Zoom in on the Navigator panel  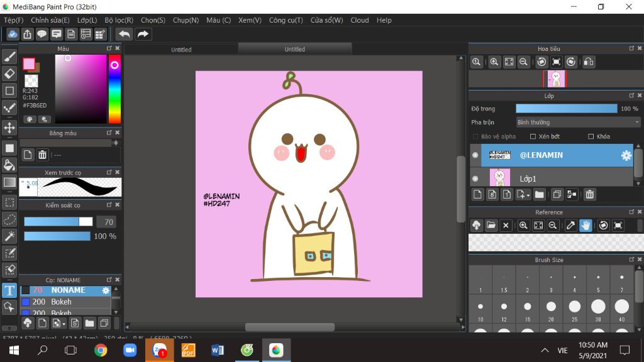[494, 62]
